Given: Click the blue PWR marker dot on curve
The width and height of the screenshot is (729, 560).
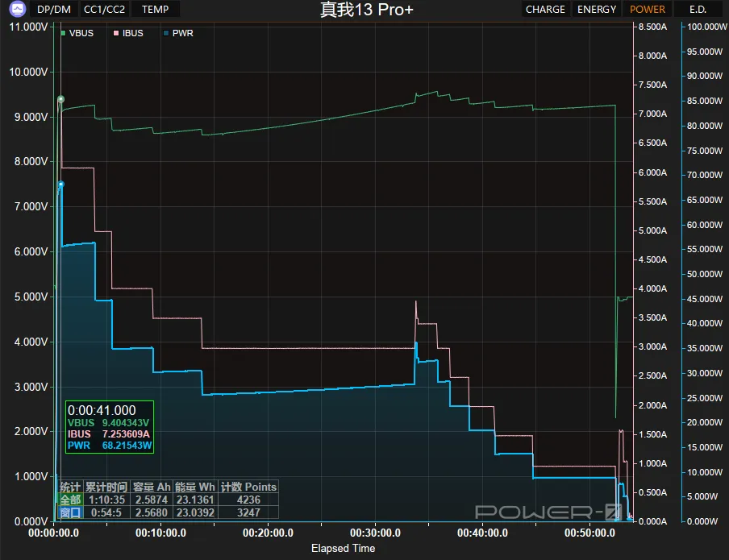Looking at the screenshot, I should [60, 184].
